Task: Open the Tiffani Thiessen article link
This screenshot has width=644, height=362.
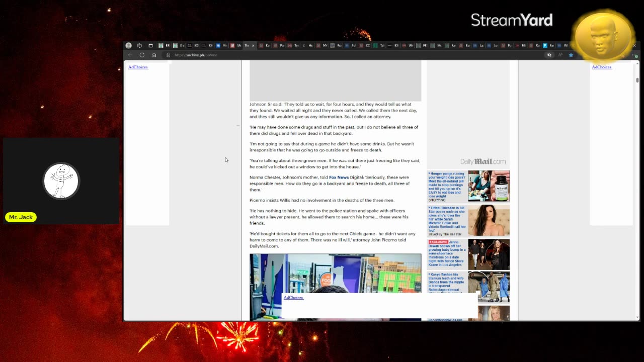Action: (447, 219)
